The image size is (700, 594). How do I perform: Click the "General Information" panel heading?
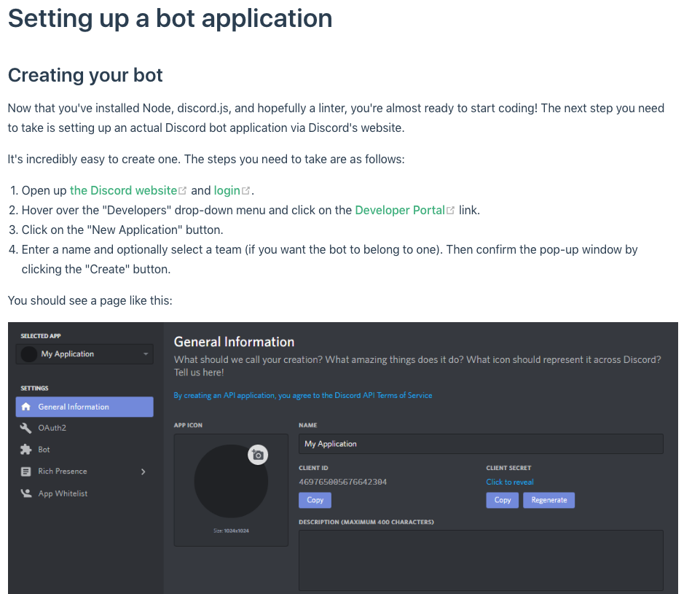234,342
